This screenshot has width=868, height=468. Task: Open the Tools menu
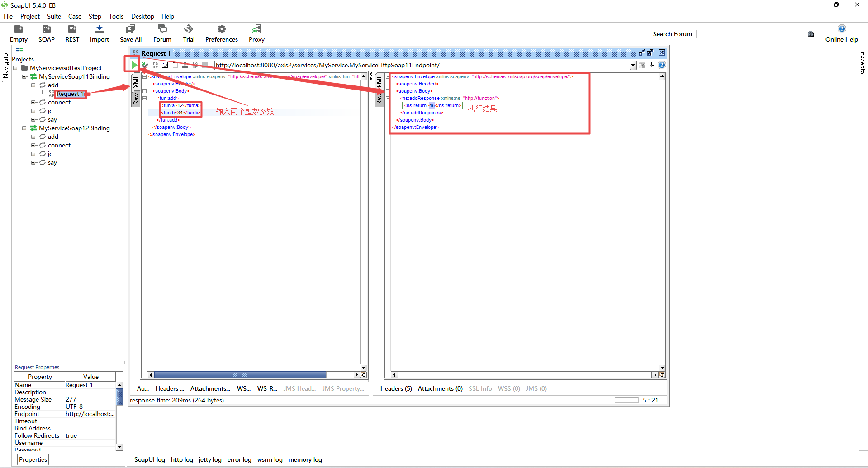tap(116, 16)
